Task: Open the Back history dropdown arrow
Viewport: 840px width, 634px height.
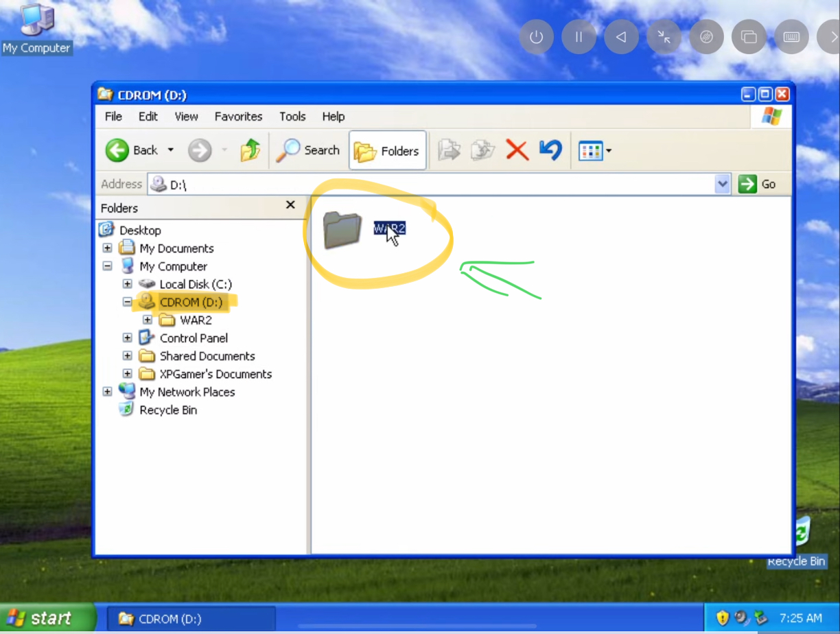Action: (171, 150)
